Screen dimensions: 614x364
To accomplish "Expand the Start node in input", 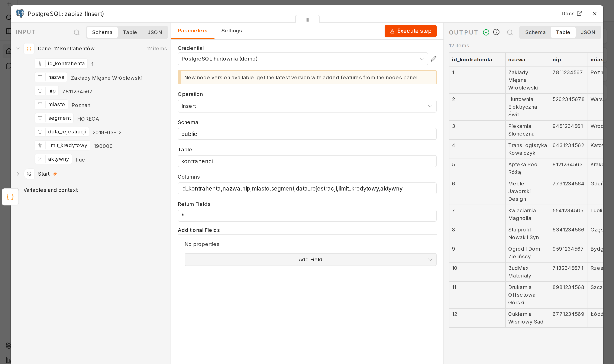I will click(x=18, y=174).
